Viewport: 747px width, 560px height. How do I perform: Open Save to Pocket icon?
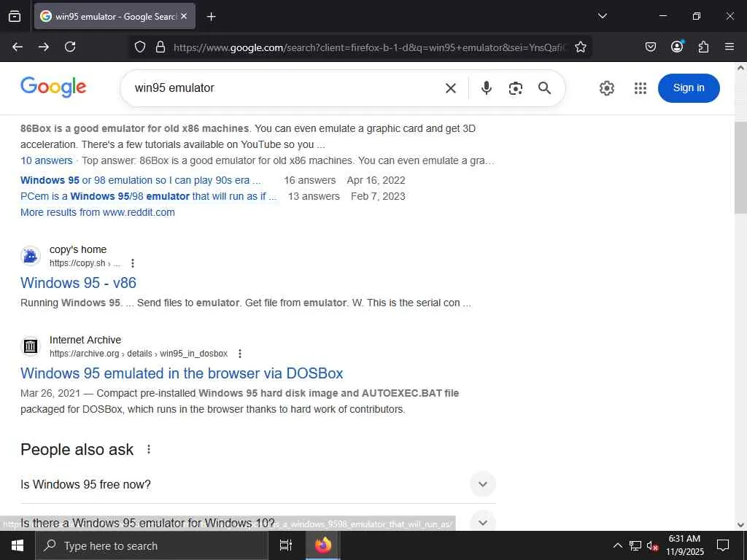click(650, 47)
